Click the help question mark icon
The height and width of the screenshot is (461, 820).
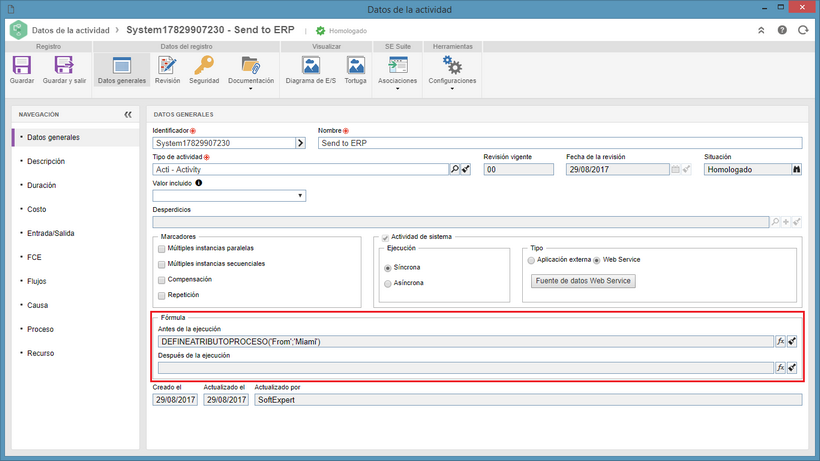[x=782, y=30]
